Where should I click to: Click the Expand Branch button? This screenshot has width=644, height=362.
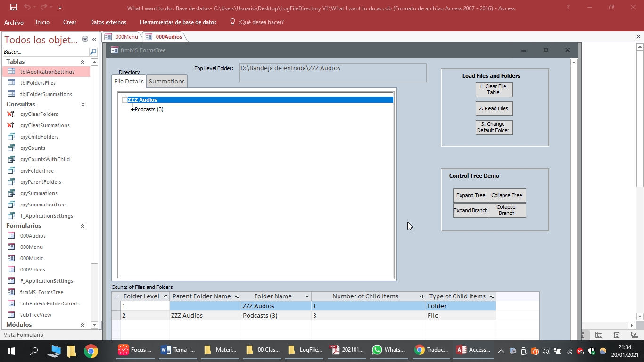click(471, 210)
